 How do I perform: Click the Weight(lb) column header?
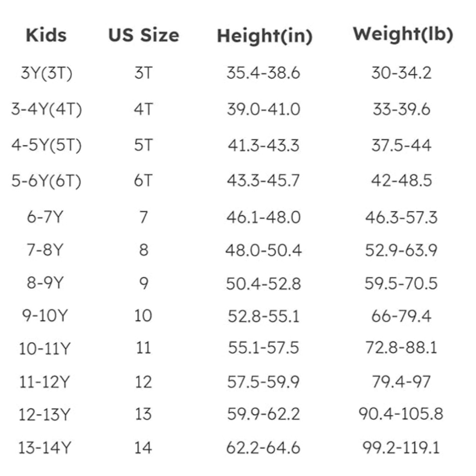tap(403, 34)
